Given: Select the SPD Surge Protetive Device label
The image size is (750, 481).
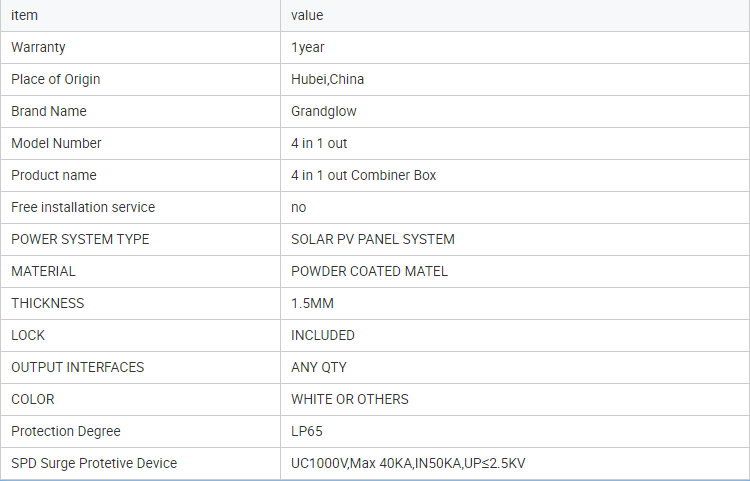Looking at the screenshot, I should coord(94,464).
